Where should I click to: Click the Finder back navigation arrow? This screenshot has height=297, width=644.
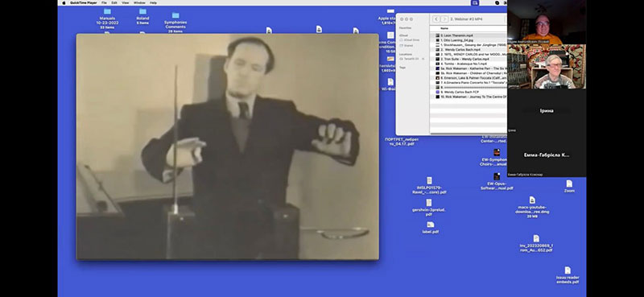pos(436,19)
